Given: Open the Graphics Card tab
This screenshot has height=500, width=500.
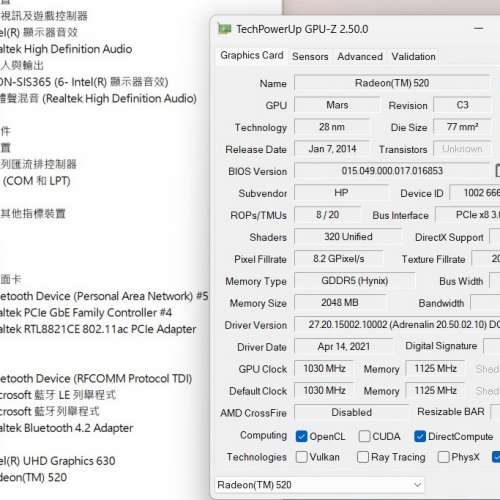Looking at the screenshot, I should coord(252,55).
